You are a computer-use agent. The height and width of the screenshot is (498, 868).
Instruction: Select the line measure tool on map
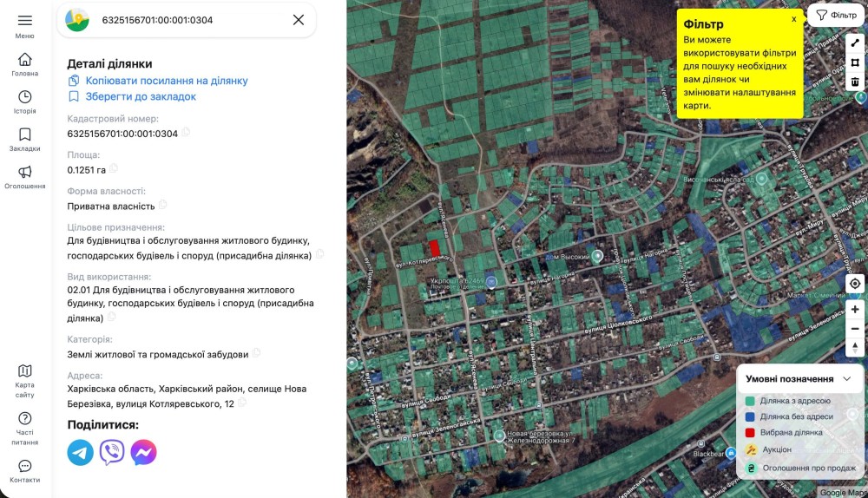pyautogui.click(x=855, y=43)
